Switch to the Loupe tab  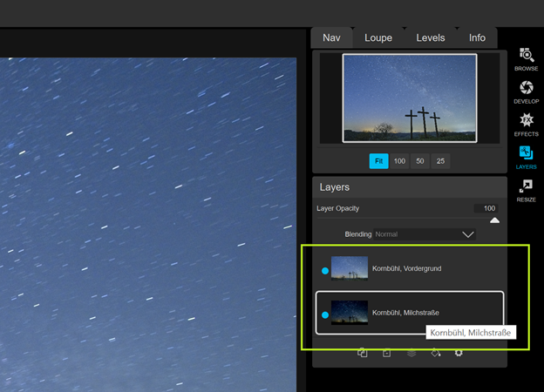pyautogui.click(x=377, y=37)
